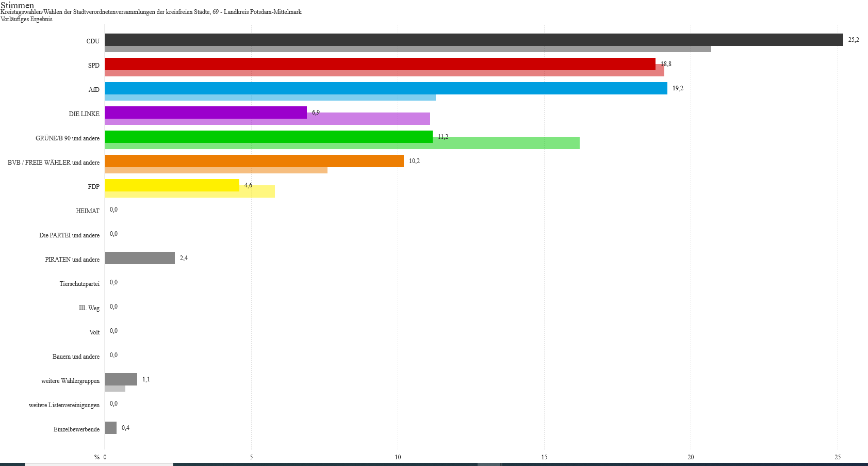Screen dimensions: 868x466
Task: Click the AfD value '19,2'
Action: pyautogui.click(x=678, y=88)
